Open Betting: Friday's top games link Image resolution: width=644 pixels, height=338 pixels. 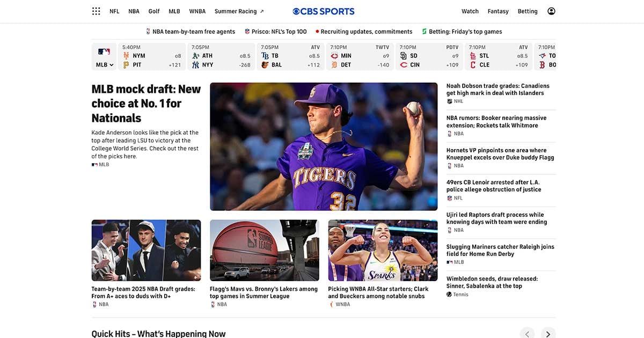click(x=462, y=32)
